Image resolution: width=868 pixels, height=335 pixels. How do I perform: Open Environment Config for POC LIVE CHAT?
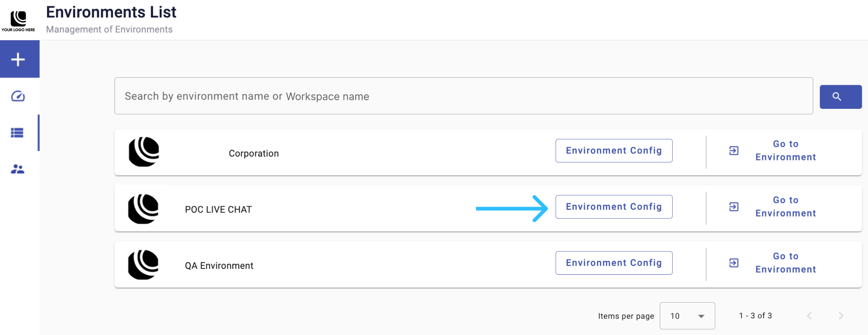click(614, 207)
